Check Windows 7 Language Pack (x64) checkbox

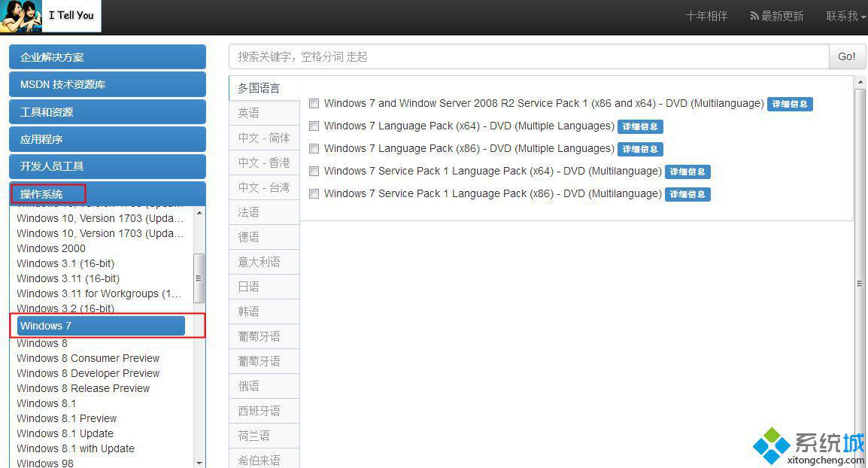[x=314, y=126]
